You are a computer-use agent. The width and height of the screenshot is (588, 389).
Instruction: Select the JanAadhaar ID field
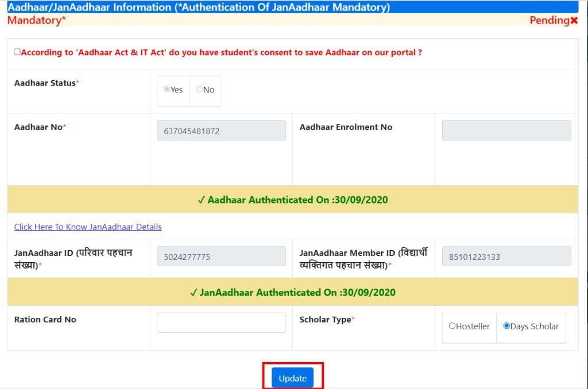pyautogui.click(x=221, y=256)
